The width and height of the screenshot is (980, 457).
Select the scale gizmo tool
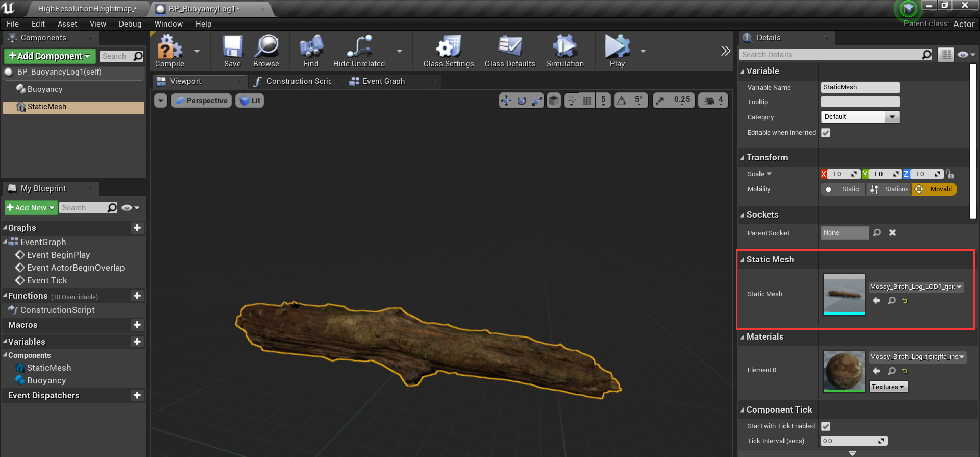(x=536, y=101)
